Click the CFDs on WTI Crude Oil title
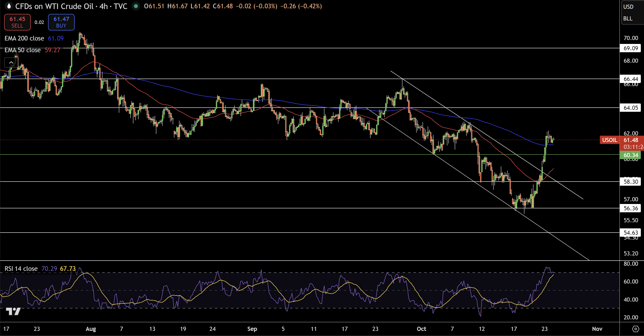The width and height of the screenshot is (644, 336). pos(54,6)
